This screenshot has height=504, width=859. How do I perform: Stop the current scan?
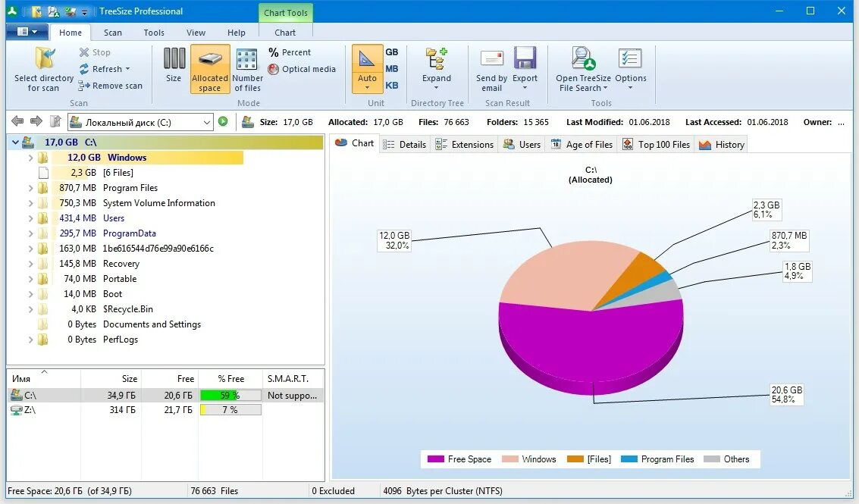pyautogui.click(x=95, y=52)
